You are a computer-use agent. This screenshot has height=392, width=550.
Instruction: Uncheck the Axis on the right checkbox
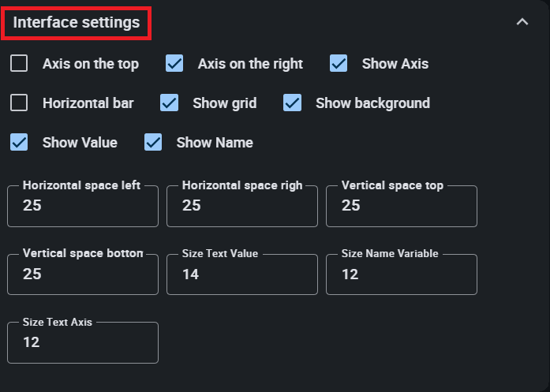(x=174, y=64)
